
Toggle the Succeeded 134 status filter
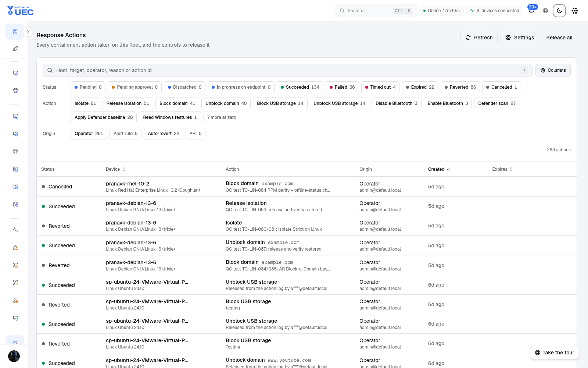(x=300, y=87)
